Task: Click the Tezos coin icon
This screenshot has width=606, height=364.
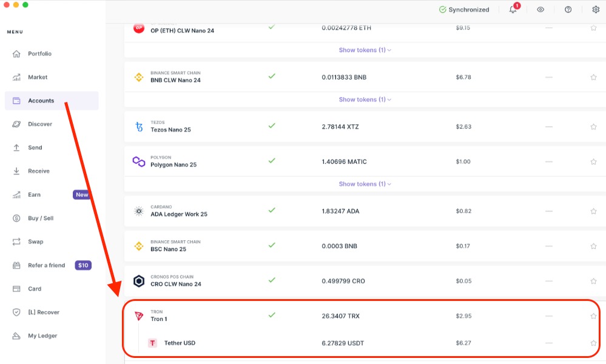Action: tap(139, 127)
